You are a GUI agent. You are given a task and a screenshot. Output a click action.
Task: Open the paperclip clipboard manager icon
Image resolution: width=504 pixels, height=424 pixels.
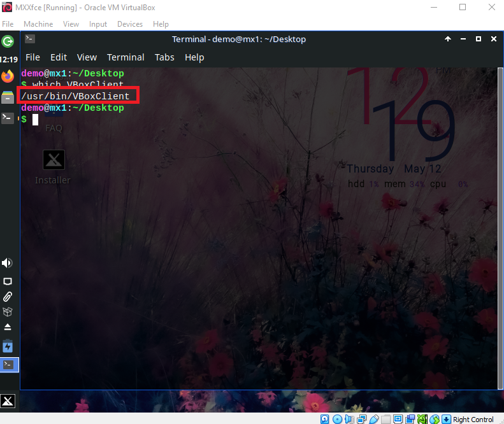tap(8, 297)
